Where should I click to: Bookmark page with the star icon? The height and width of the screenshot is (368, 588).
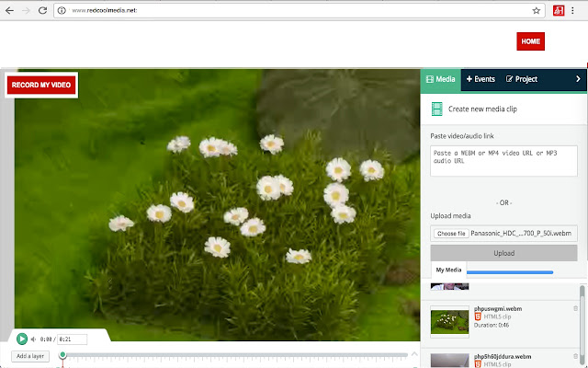pos(537,10)
